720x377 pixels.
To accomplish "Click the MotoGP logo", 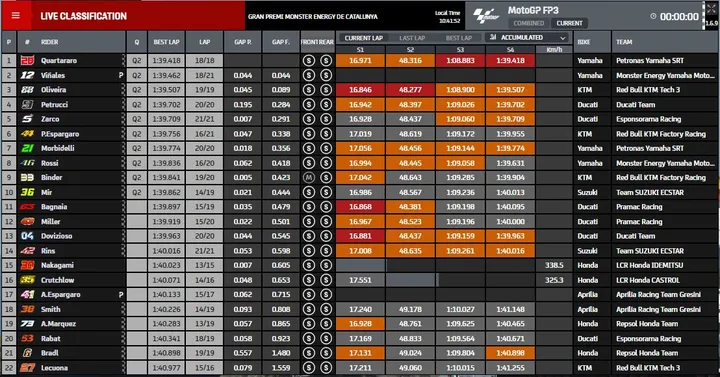I will [x=486, y=16].
